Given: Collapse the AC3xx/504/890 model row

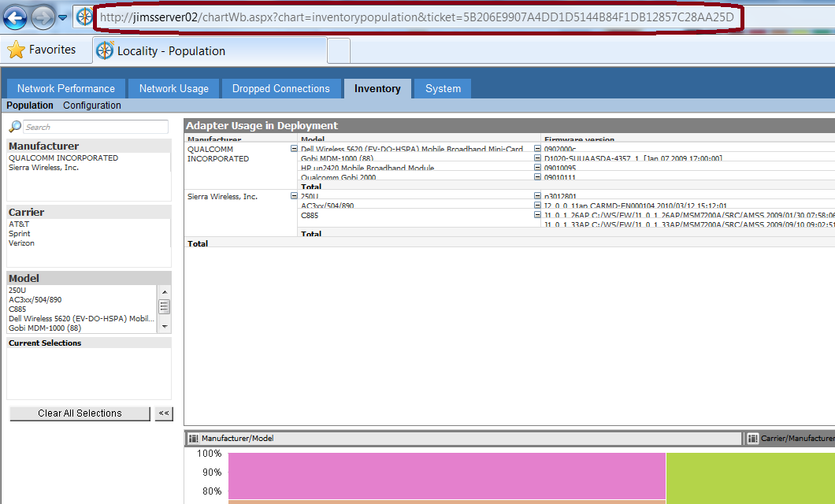Looking at the screenshot, I should 537,205.
